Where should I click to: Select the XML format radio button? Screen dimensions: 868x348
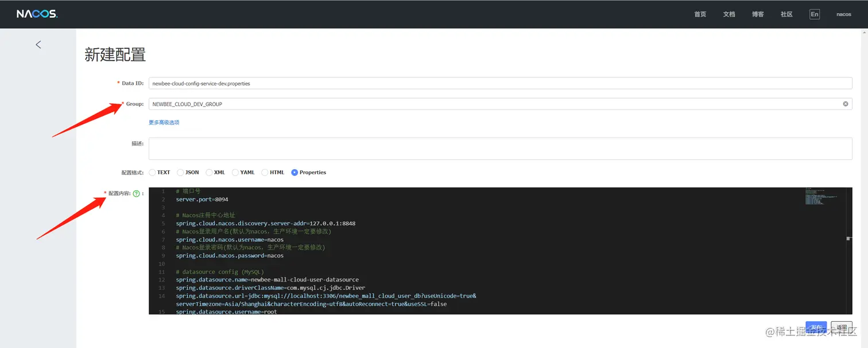point(209,173)
